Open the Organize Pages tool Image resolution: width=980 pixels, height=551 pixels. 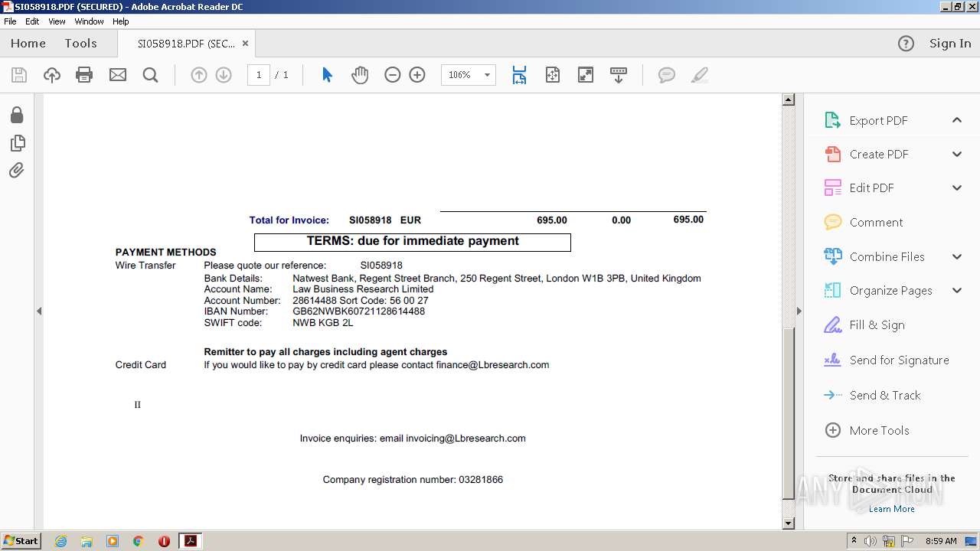(x=877, y=290)
